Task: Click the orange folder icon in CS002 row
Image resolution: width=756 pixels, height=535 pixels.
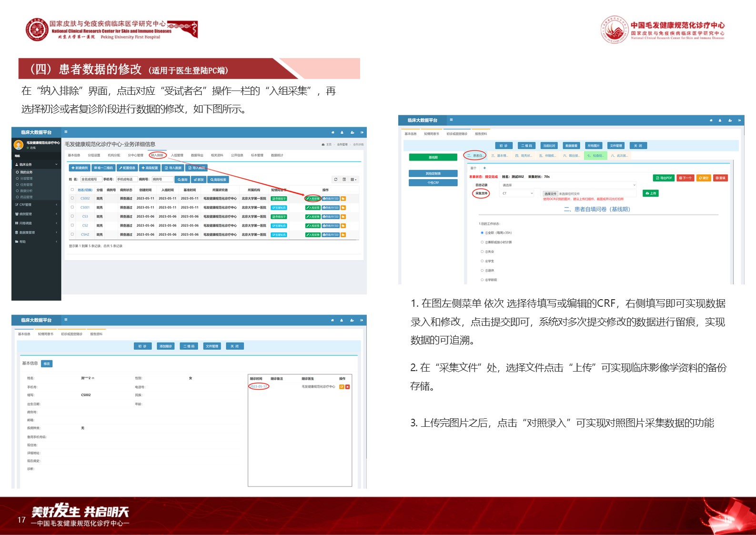Action: 343,199
